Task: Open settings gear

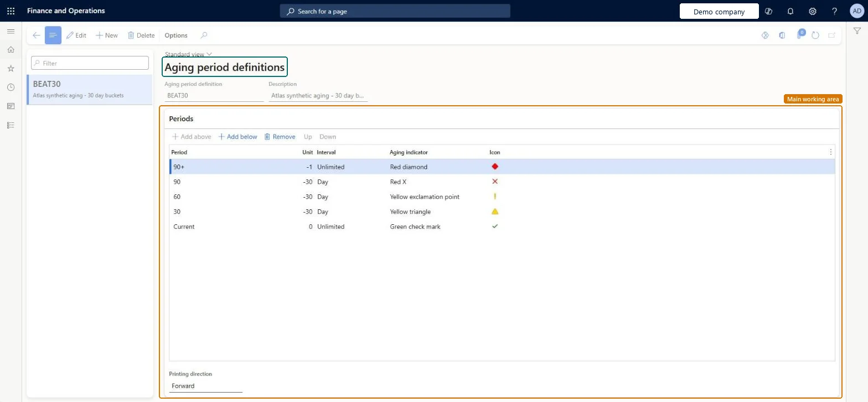Action: point(813,11)
